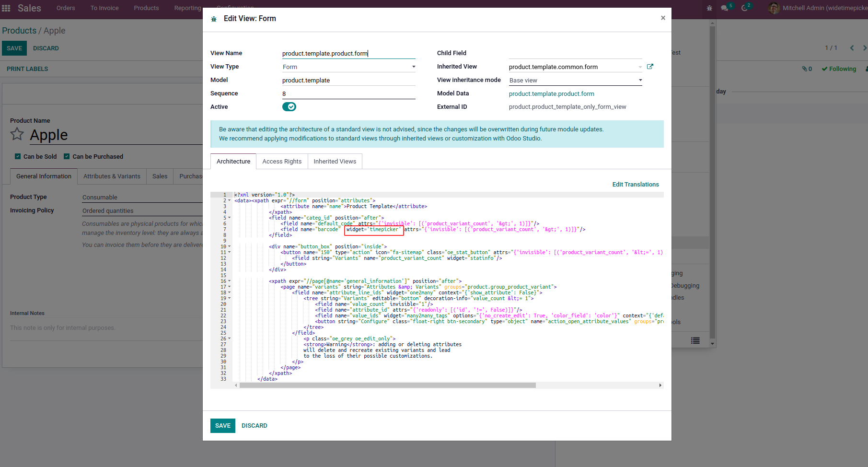Click the debug bug icon in top bar
The width and height of the screenshot is (868, 467).
709,8
